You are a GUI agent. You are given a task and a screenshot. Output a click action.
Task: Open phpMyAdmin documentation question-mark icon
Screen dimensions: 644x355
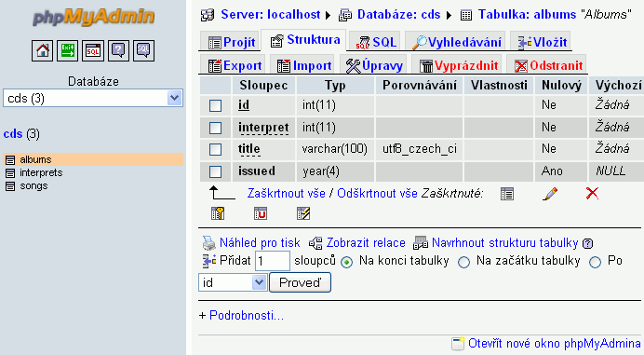[x=118, y=50]
